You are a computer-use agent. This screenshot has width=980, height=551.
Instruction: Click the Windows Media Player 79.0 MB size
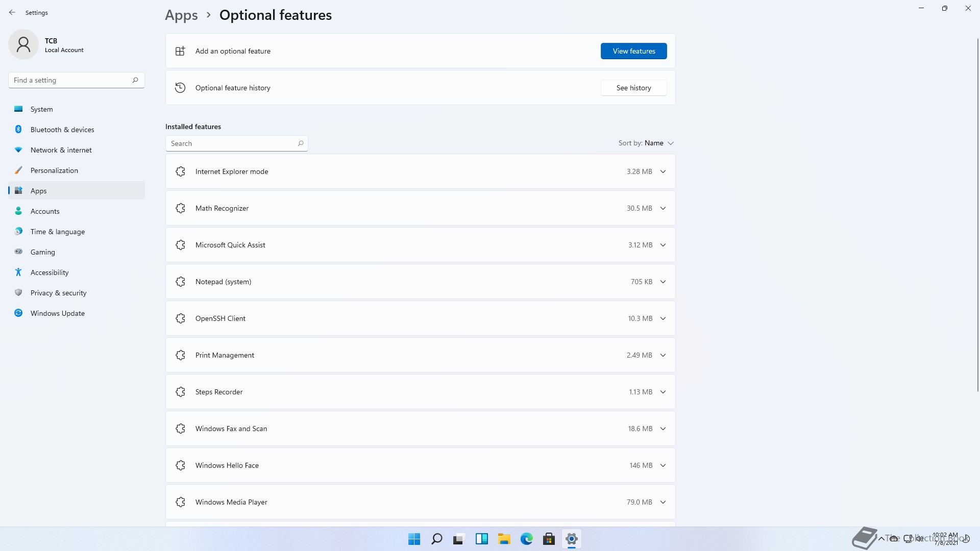click(639, 502)
